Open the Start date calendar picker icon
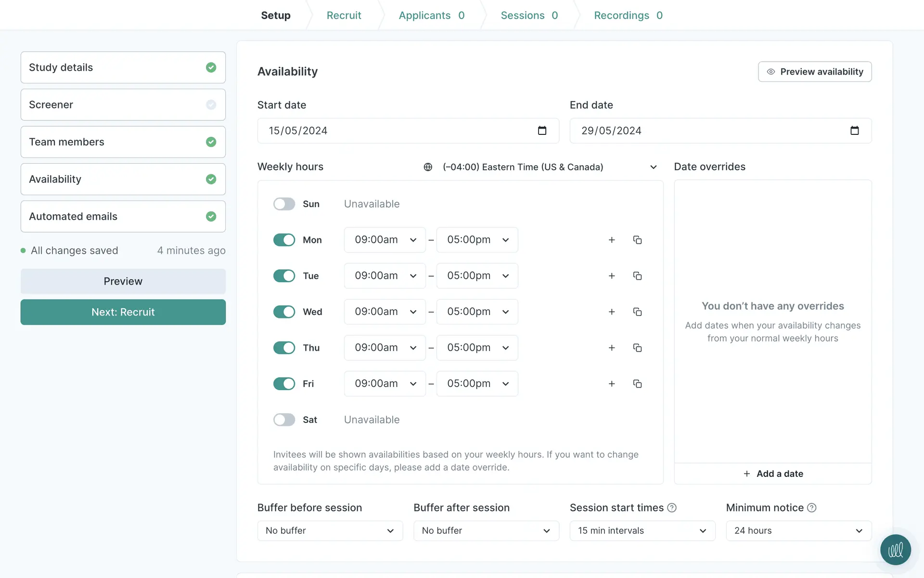The width and height of the screenshot is (924, 578). (x=542, y=131)
